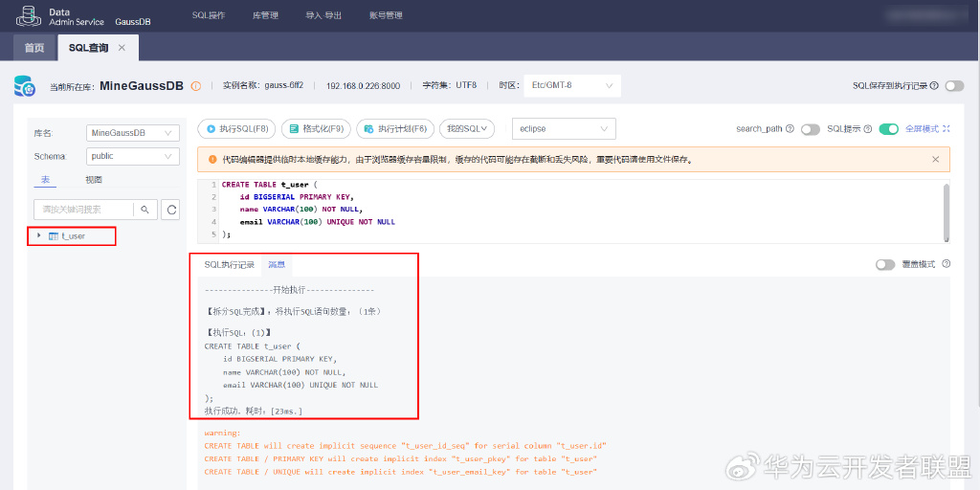980x490 pixels.
Task: Click help icon next to search_path
Action: click(790, 129)
